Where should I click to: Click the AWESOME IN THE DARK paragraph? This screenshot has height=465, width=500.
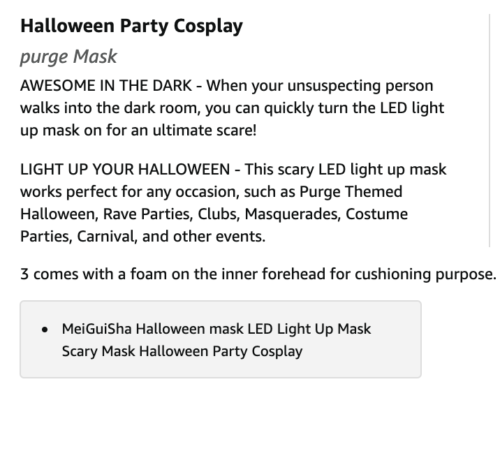(x=232, y=108)
